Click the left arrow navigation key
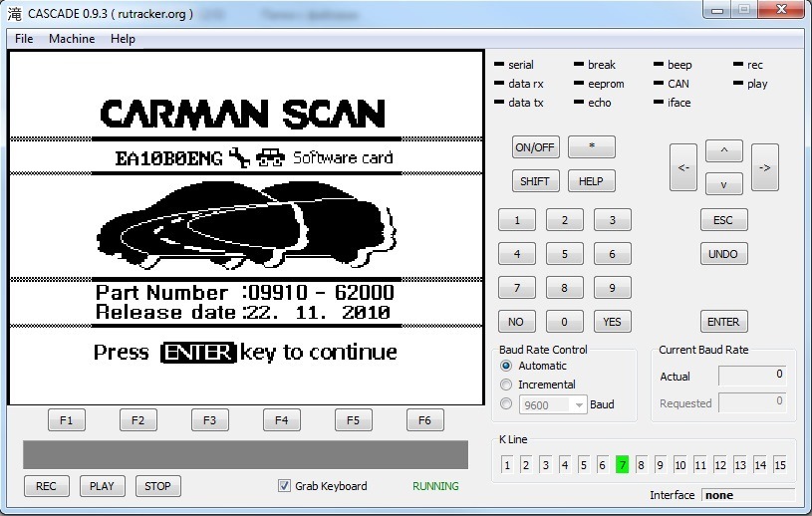This screenshot has width=812, height=516. point(683,167)
